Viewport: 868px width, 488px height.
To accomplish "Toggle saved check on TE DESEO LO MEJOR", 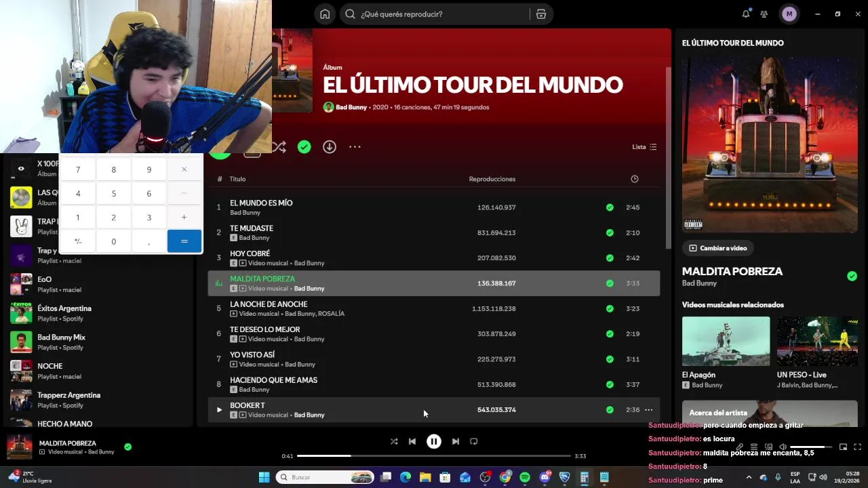I will [610, 334].
